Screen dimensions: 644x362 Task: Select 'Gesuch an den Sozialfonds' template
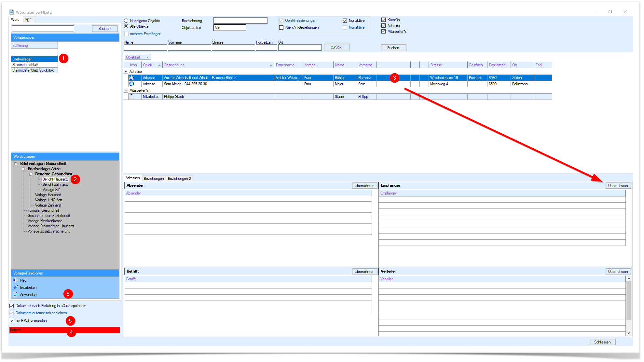(x=48, y=216)
